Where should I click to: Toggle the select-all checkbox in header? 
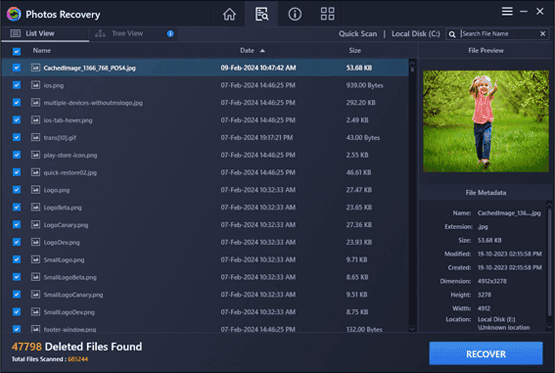pos(17,52)
